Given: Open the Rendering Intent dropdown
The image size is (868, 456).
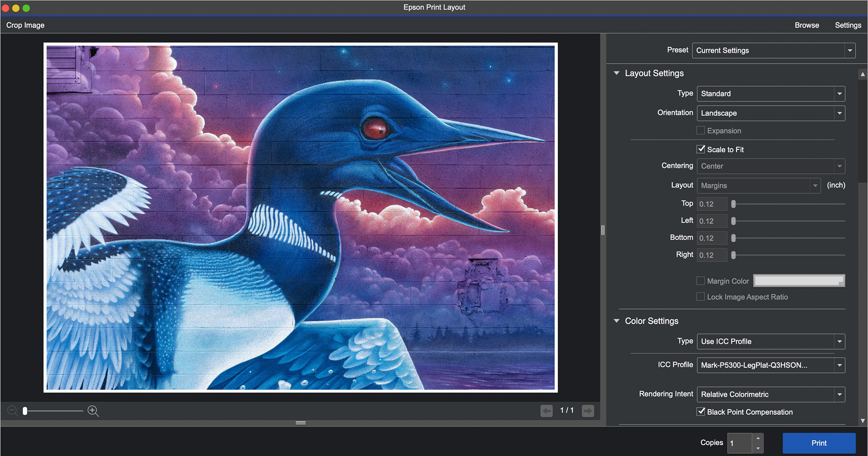Looking at the screenshot, I should point(771,394).
